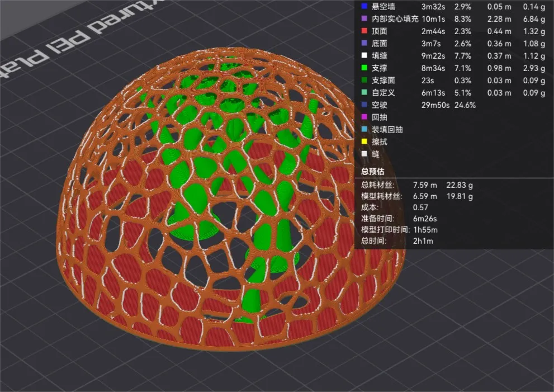The width and height of the screenshot is (554, 392).
Task: Click the 总耗材丝 label
Action: 378,185
